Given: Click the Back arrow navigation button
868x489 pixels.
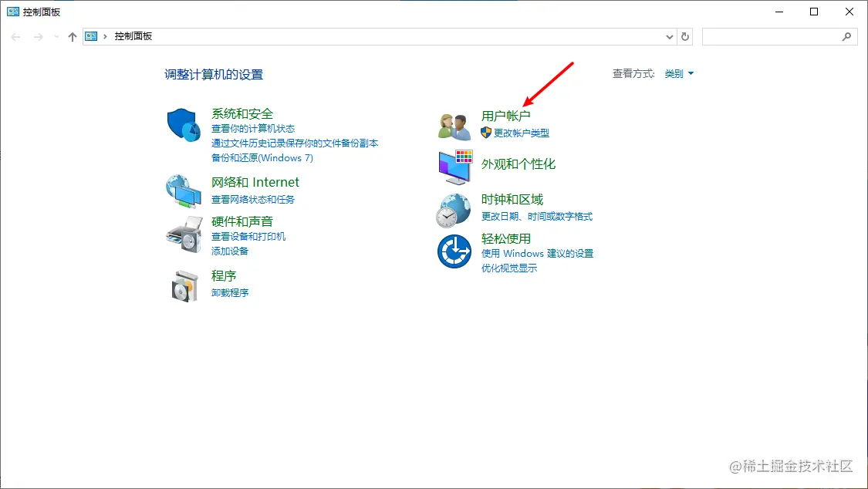Looking at the screenshot, I should click(x=15, y=36).
